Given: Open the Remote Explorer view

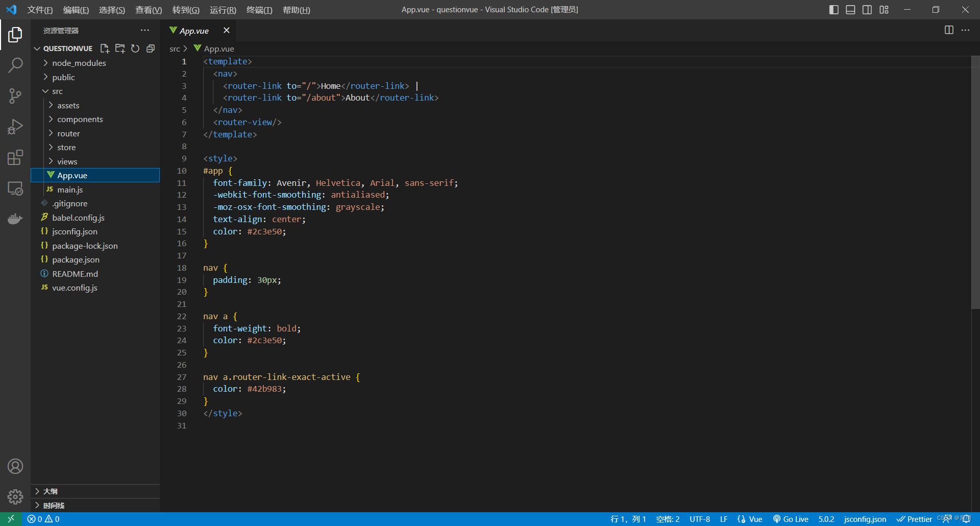Looking at the screenshot, I should [x=15, y=188].
